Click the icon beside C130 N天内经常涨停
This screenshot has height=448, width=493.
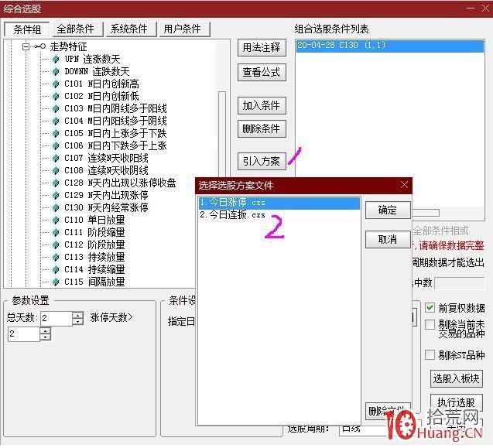pyautogui.click(x=56, y=207)
